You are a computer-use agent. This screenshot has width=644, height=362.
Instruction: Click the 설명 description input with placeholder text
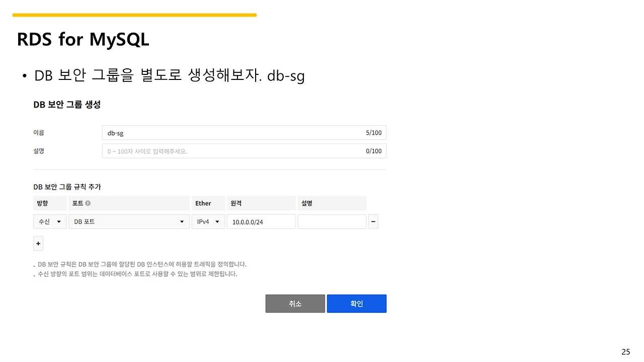201,151
